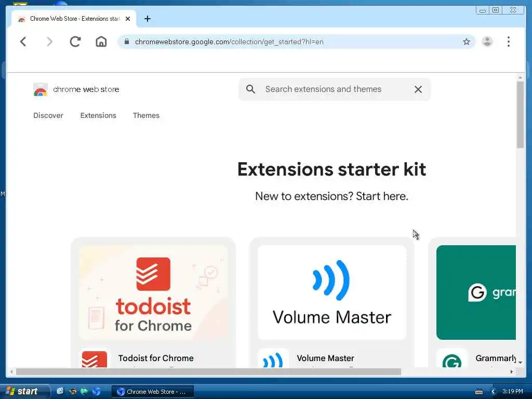532x399 pixels.
Task: Click the first quick launch icon beside Start
Action: coord(60,391)
